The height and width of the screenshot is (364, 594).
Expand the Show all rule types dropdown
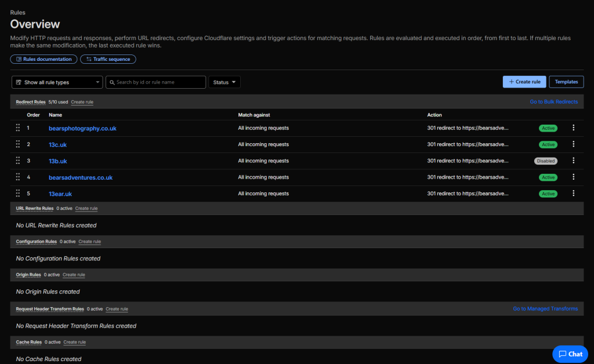point(57,82)
